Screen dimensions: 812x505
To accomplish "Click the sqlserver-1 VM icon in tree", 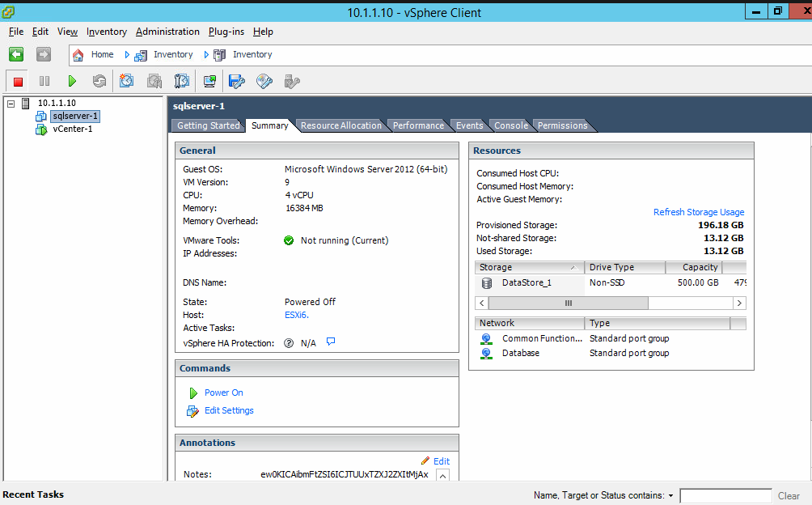I will [41, 117].
